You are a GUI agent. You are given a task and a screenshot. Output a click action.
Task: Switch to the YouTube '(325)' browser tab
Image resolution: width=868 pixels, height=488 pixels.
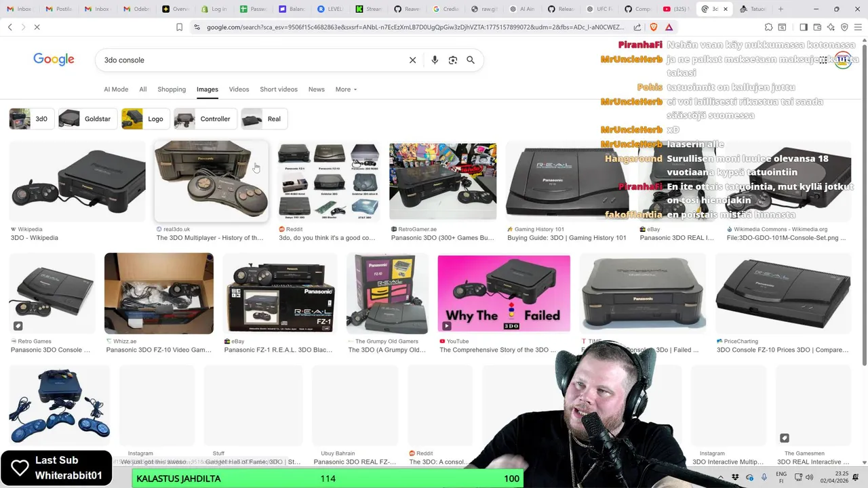pyautogui.click(x=676, y=9)
